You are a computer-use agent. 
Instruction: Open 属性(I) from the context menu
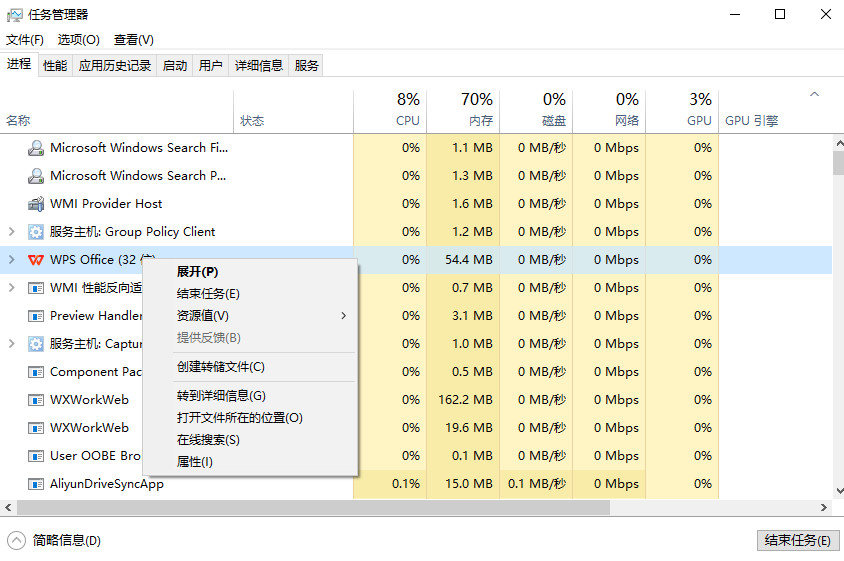250,462
